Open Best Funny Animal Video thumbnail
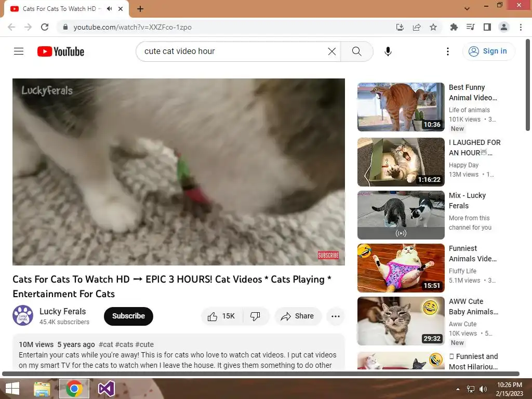 [x=401, y=107]
